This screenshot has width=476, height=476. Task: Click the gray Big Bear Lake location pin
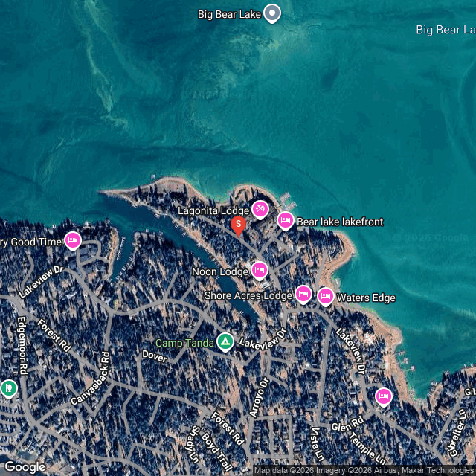pos(272,13)
